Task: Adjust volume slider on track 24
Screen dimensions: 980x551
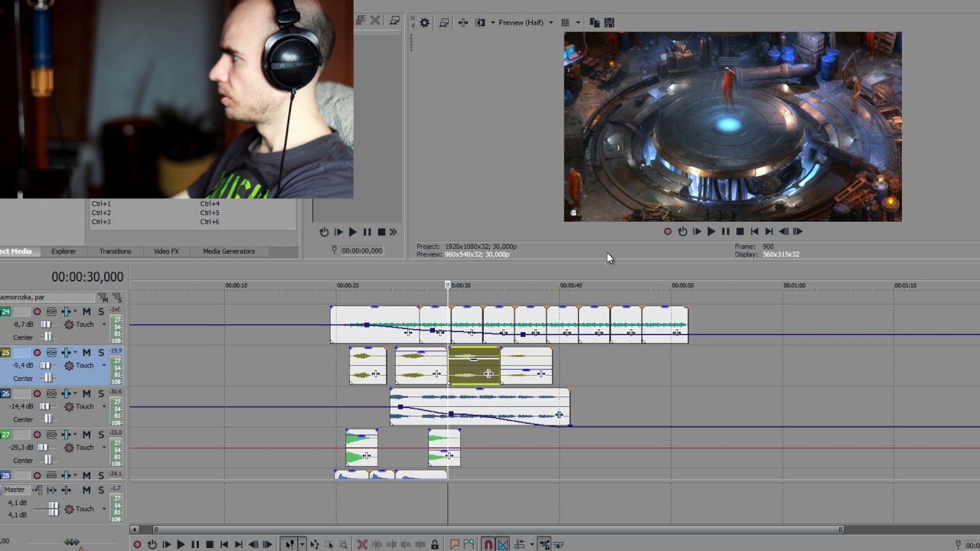Action: (x=45, y=324)
